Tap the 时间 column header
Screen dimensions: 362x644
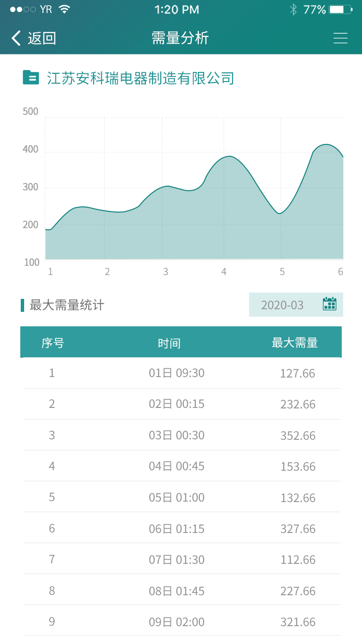(169, 343)
